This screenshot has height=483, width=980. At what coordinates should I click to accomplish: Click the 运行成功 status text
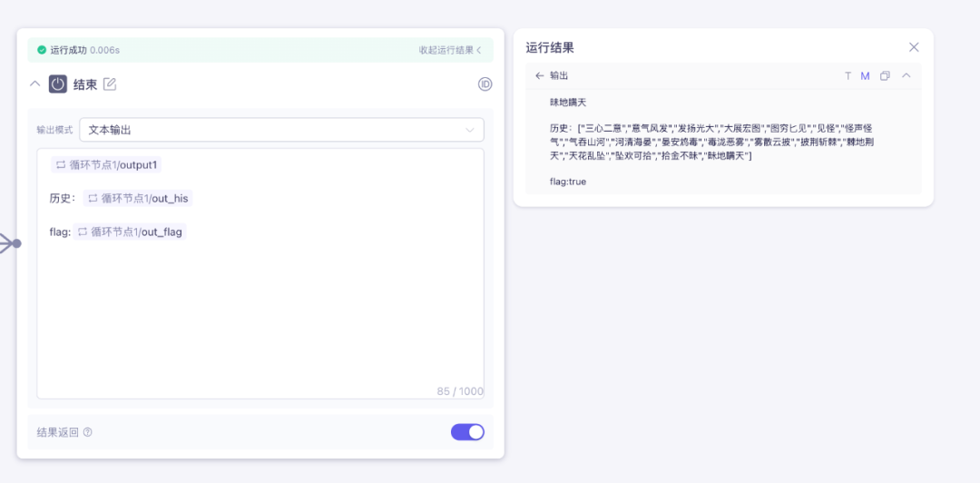69,50
